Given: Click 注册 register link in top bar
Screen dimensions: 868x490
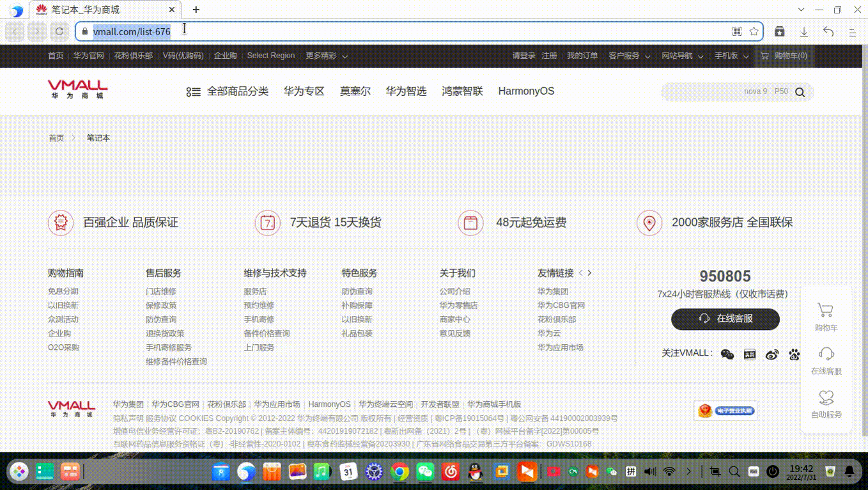Looking at the screenshot, I should (549, 56).
